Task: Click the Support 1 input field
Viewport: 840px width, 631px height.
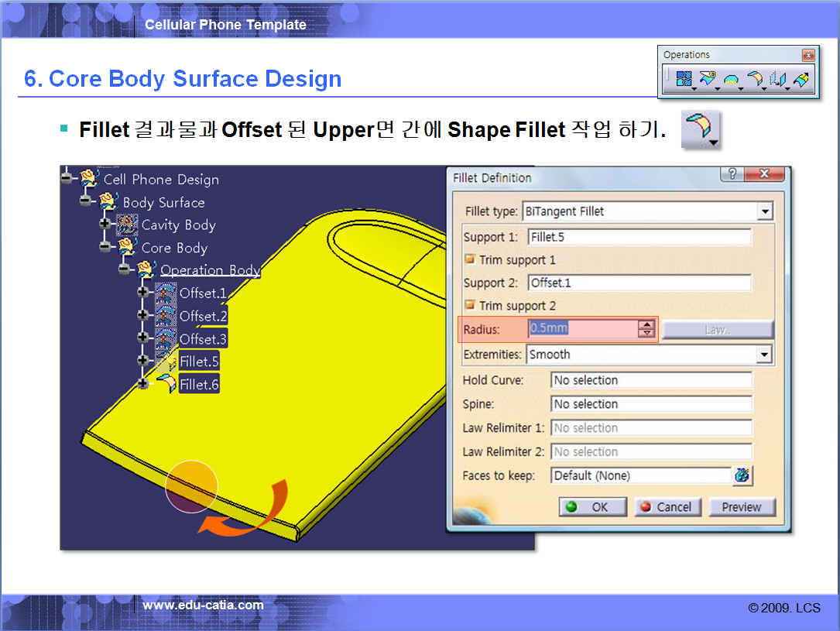Action: [x=639, y=237]
